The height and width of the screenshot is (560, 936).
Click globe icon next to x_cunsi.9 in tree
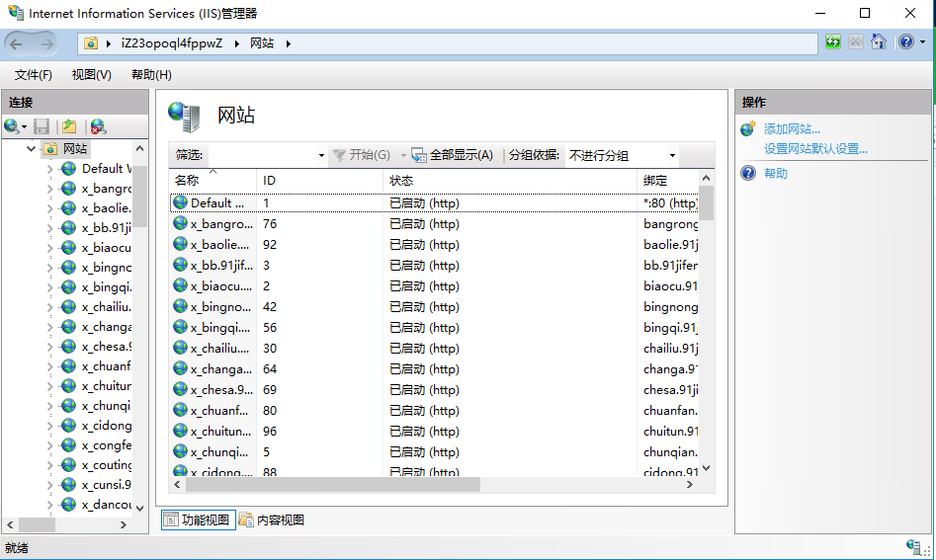point(69,484)
